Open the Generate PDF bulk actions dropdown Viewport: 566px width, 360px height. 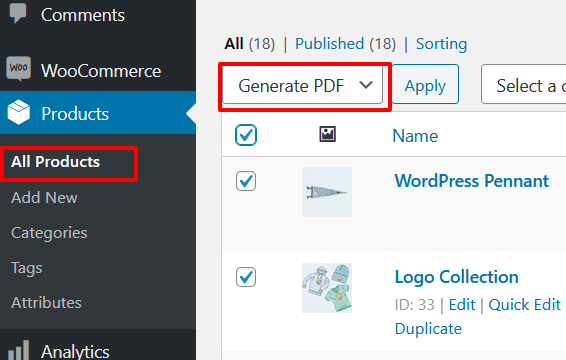[302, 86]
